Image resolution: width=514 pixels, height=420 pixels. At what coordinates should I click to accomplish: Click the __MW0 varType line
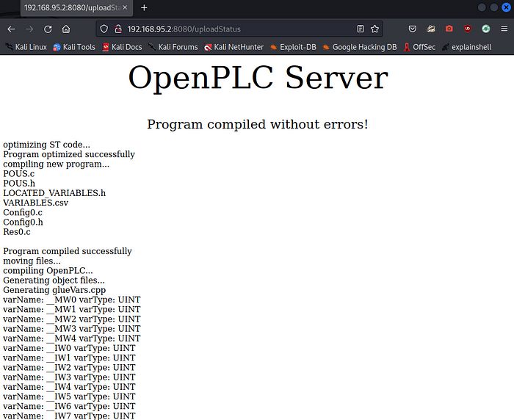coord(72,300)
